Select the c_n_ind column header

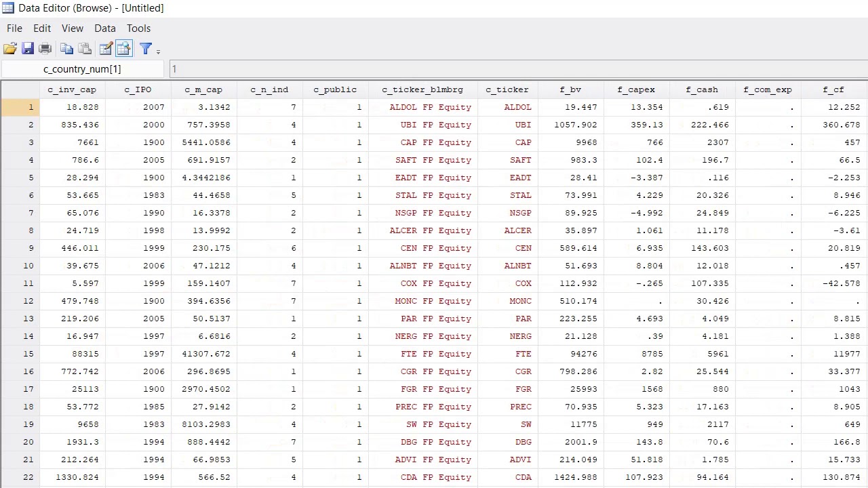click(269, 89)
